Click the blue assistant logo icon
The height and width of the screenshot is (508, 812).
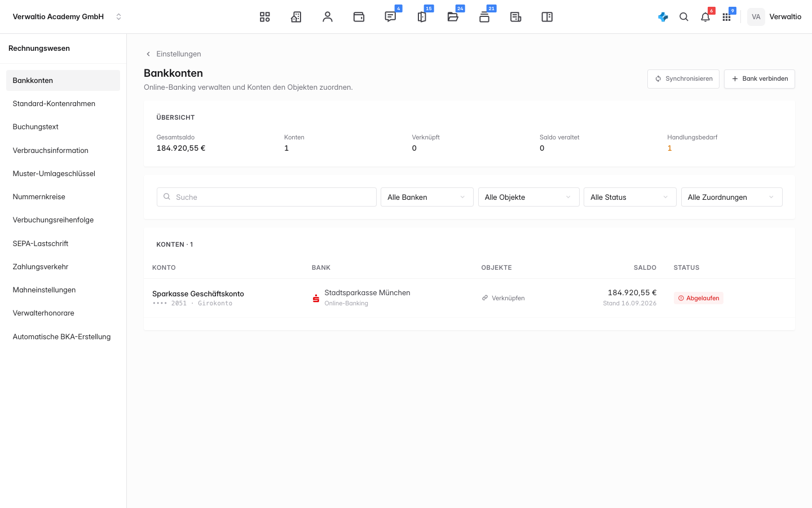point(663,17)
